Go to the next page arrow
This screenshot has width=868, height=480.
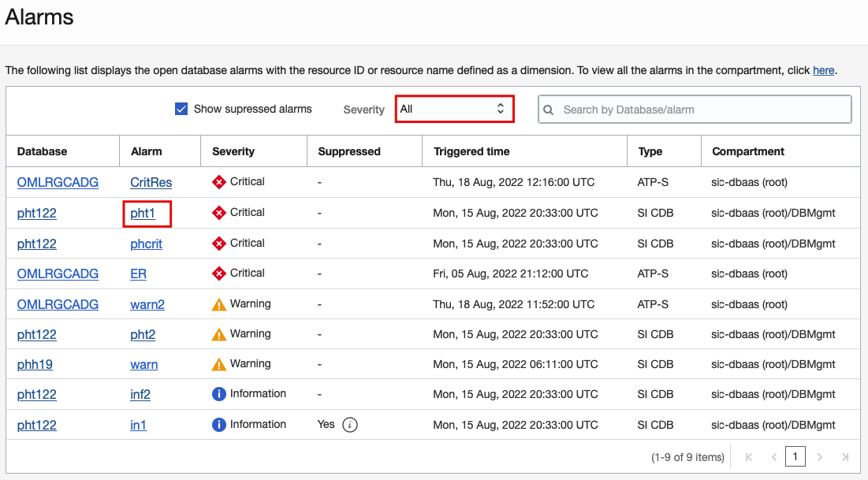point(820,456)
